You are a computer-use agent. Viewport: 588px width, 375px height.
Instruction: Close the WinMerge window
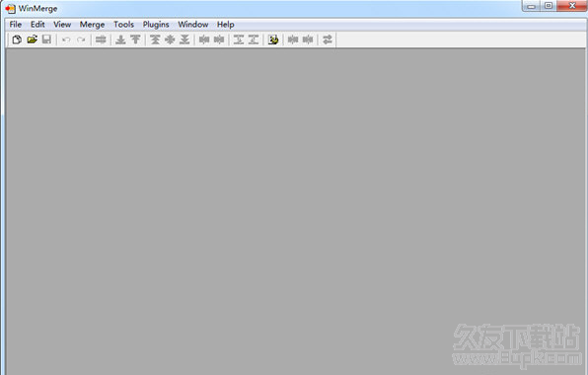[x=572, y=6]
